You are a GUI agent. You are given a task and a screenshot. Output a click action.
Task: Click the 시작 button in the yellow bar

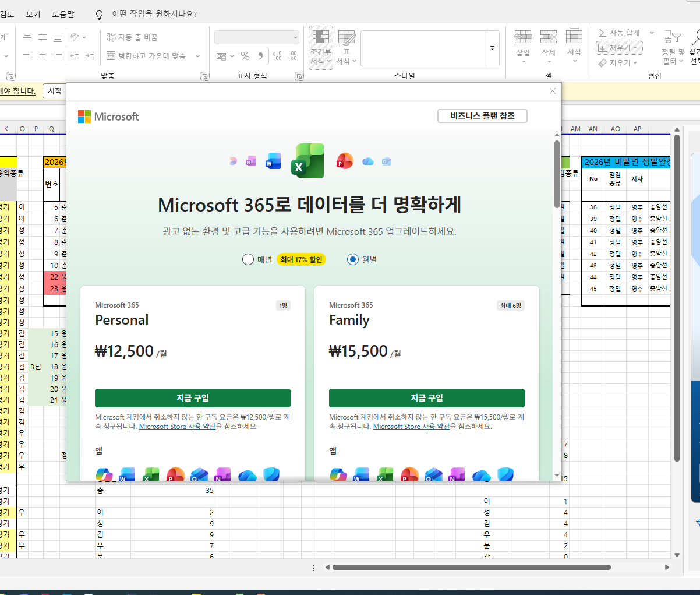pos(55,91)
